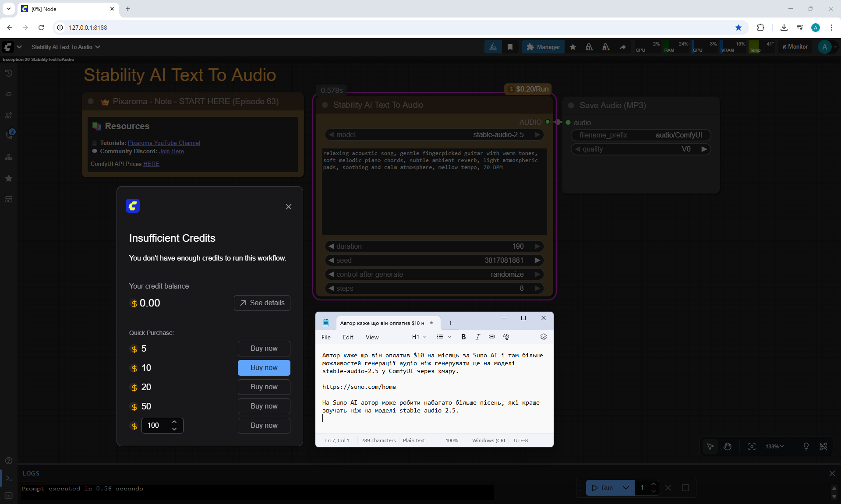Screen dimensions: 841x504
Task: Click the fit-view focus icon
Action: point(752,446)
